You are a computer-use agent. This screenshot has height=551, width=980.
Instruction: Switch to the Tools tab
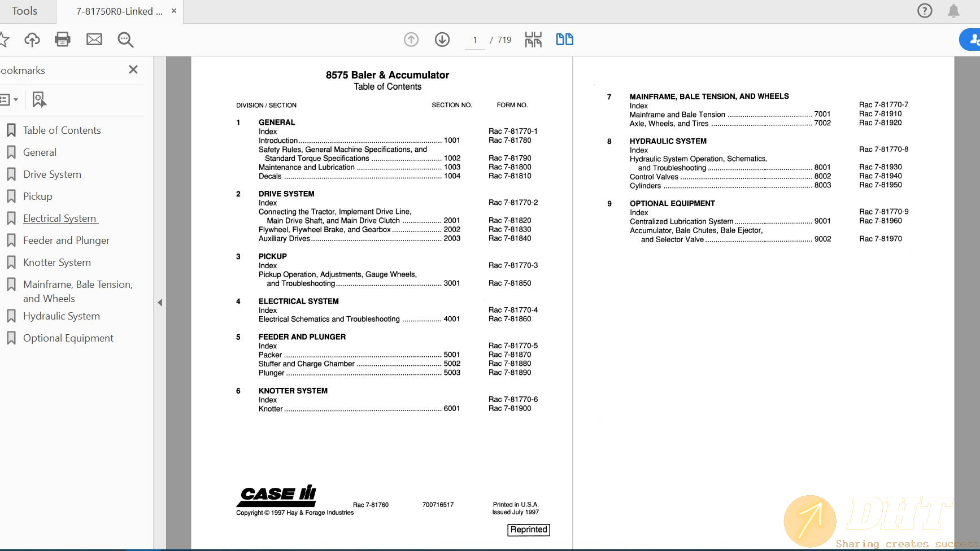click(x=25, y=11)
